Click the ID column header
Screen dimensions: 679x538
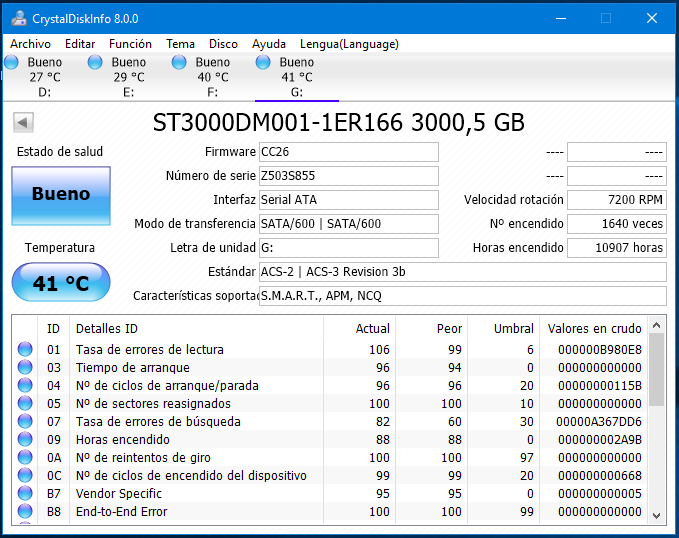(53, 329)
